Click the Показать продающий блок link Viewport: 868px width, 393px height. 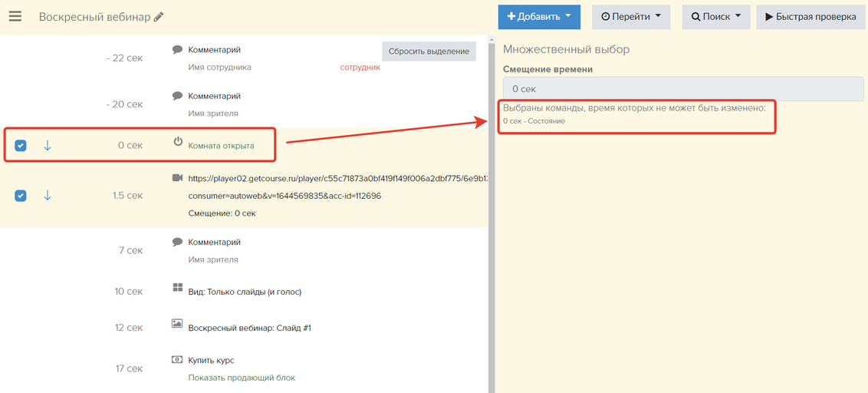tap(242, 378)
